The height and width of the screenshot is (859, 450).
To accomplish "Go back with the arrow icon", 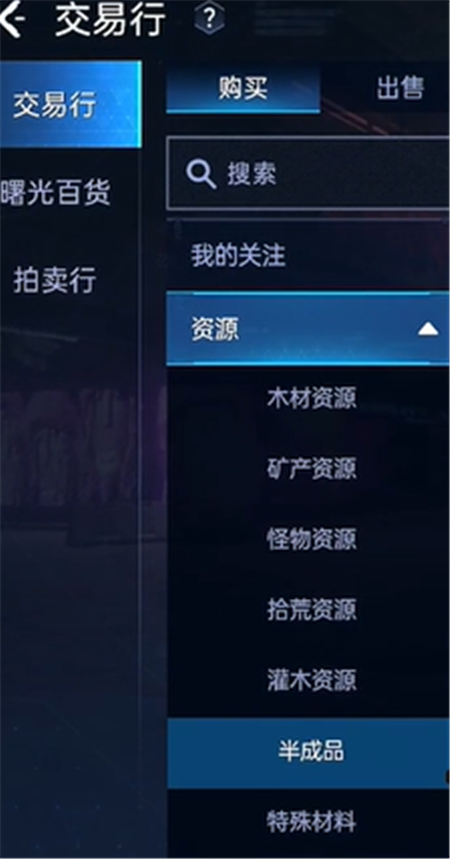I will tap(12, 19).
